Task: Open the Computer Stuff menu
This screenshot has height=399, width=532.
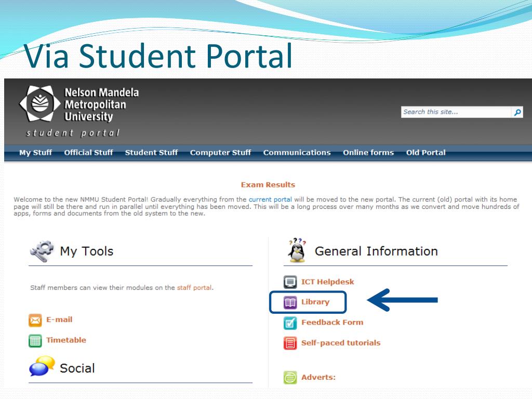Action: 220,153
